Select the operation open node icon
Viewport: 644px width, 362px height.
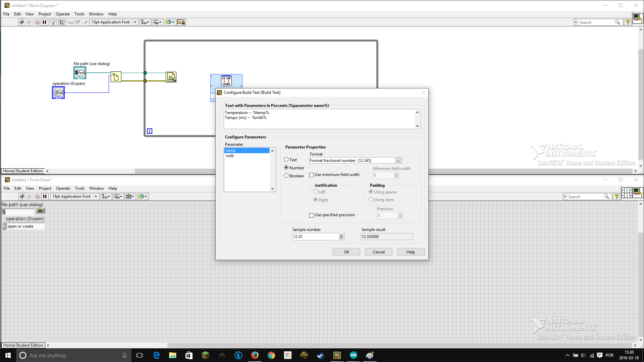pos(58,93)
